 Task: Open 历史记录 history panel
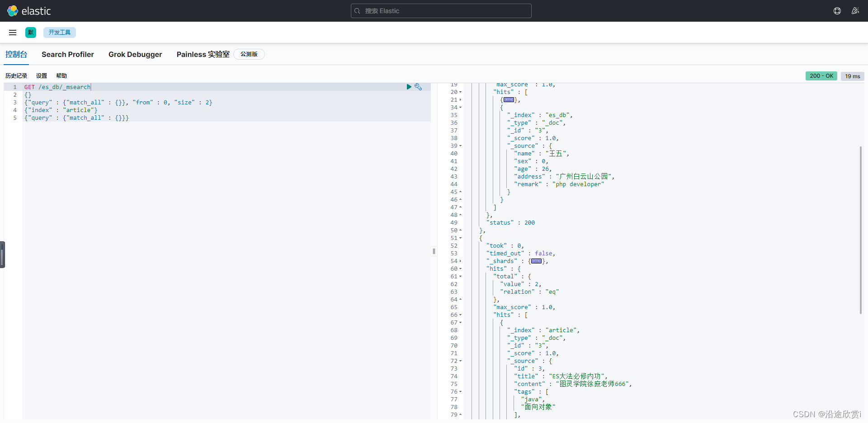point(16,76)
